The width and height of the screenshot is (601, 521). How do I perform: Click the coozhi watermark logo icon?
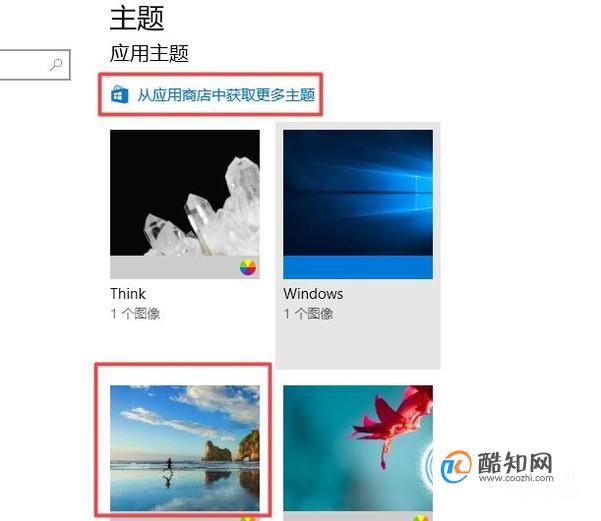click(456, 467)
